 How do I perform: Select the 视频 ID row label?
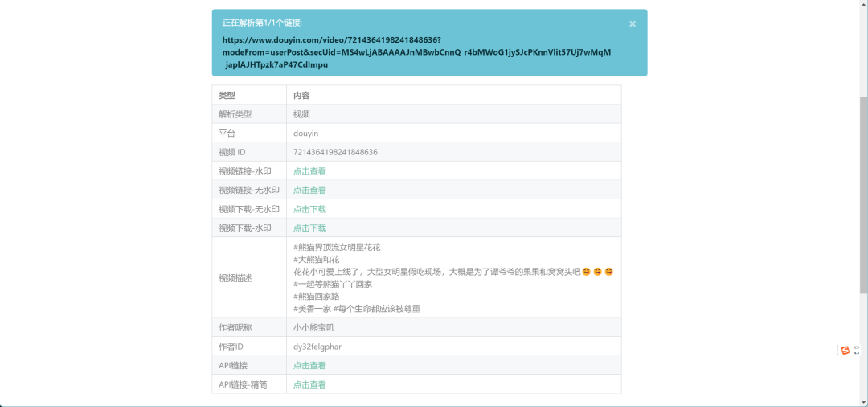[232, 152]
